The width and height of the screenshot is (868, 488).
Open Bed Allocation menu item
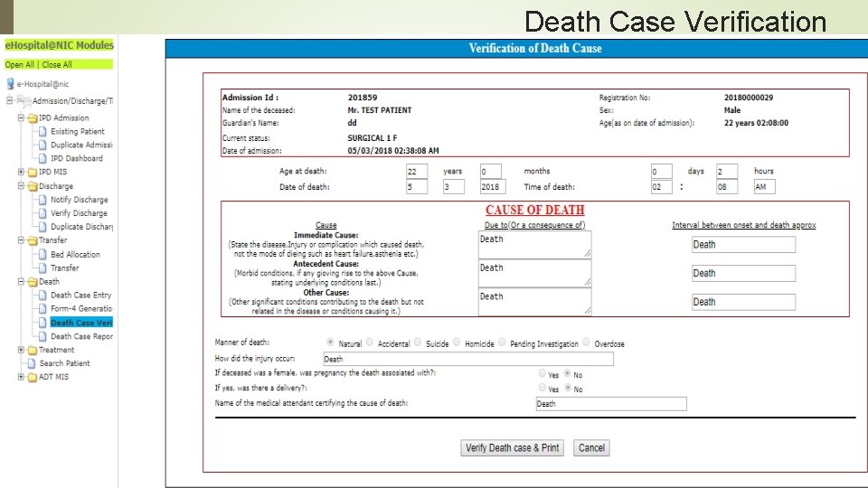(75, 255)
